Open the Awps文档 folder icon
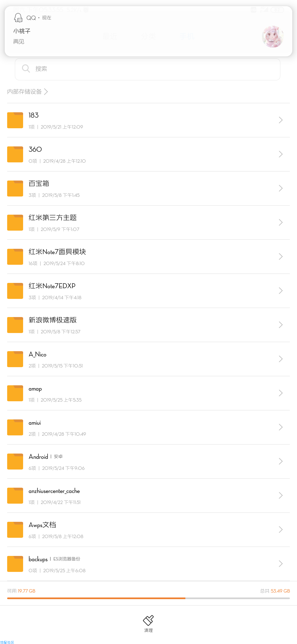 (15, 530)
